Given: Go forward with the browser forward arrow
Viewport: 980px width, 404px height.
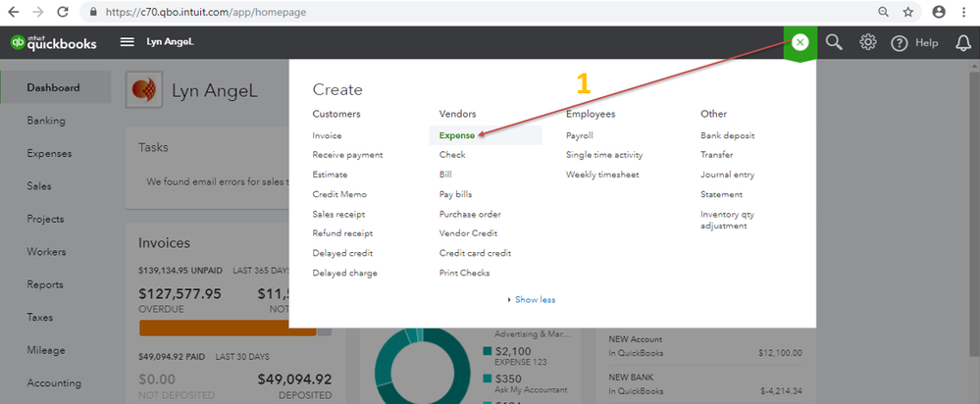Looking at the screenshot, I should tap(37, 12).
